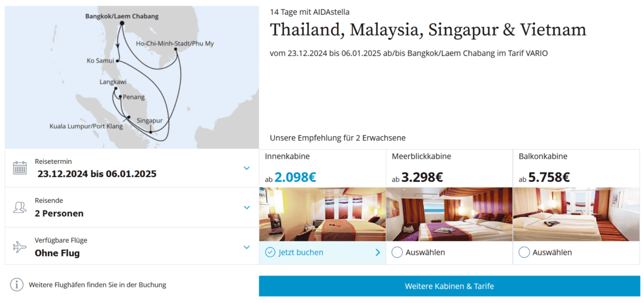Click the arrow next to Jetzt buchen

click(378, 253)
